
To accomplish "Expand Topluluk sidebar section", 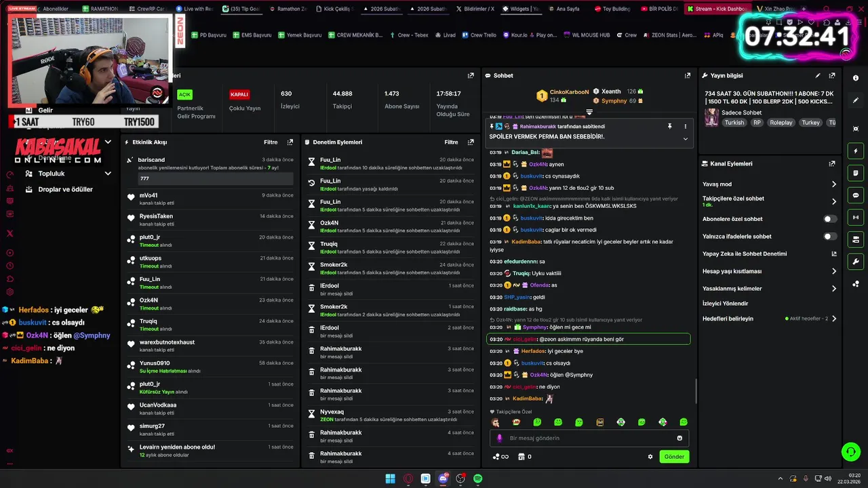I will point(108,174).
